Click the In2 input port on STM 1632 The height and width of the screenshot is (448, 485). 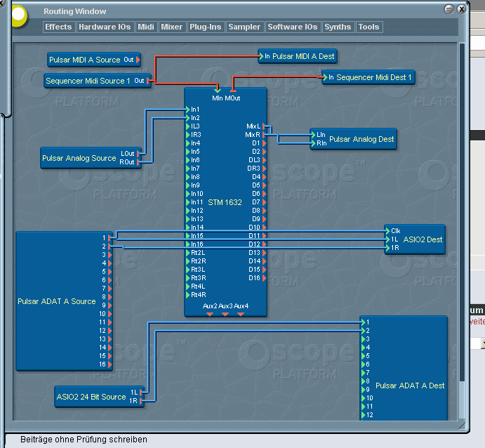tap(187, 117)
